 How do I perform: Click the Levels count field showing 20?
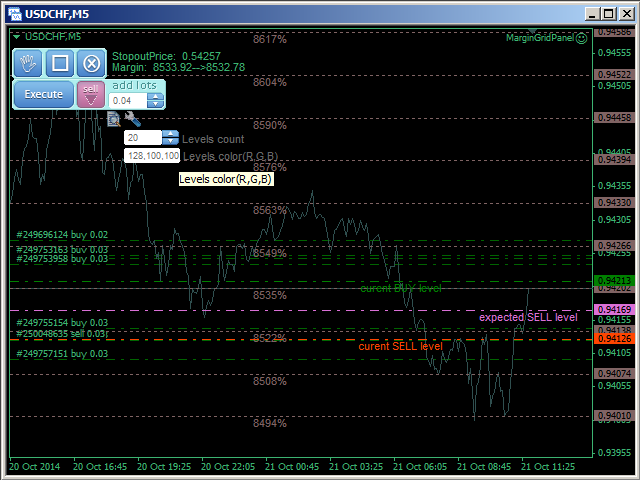point(142,138)
